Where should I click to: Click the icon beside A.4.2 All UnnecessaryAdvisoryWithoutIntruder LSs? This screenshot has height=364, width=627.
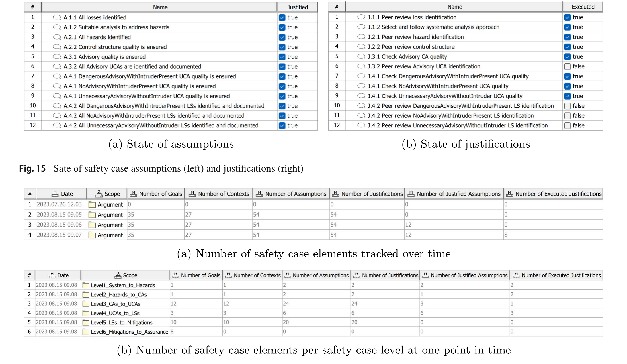pos(57,125)
